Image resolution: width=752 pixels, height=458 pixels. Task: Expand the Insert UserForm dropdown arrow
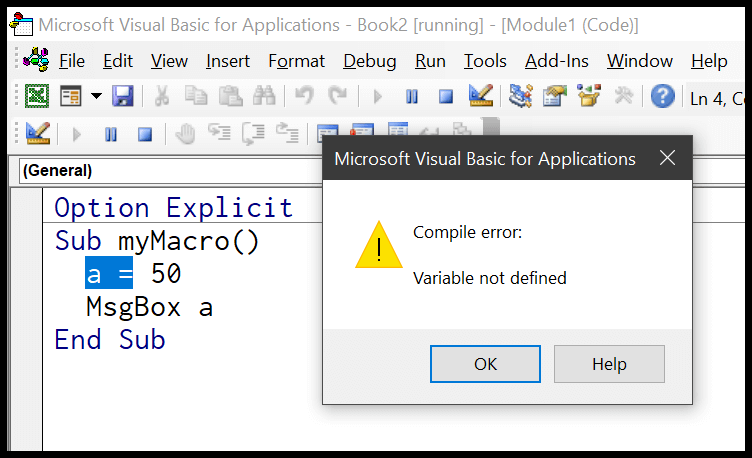96,97
